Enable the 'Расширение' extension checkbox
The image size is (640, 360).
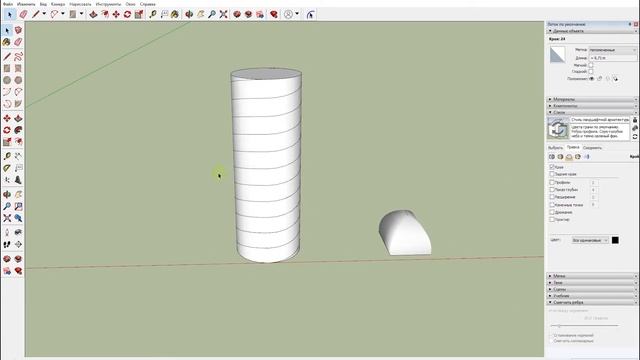pos(552,197)
